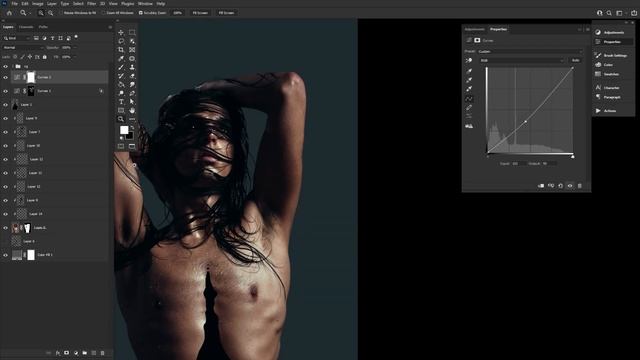
Task: Toggle Scrubby Zoom checkbox
Action: point(141,13)
